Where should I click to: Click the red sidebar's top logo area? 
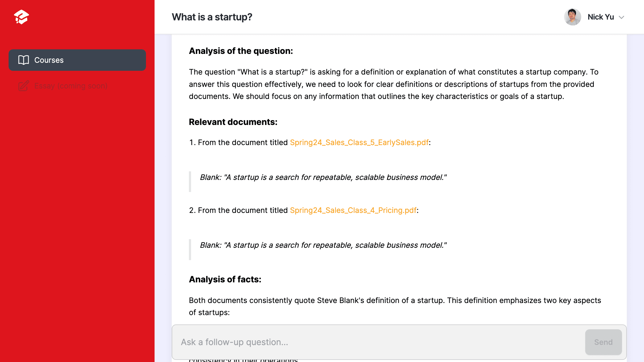tap(22, 17)
